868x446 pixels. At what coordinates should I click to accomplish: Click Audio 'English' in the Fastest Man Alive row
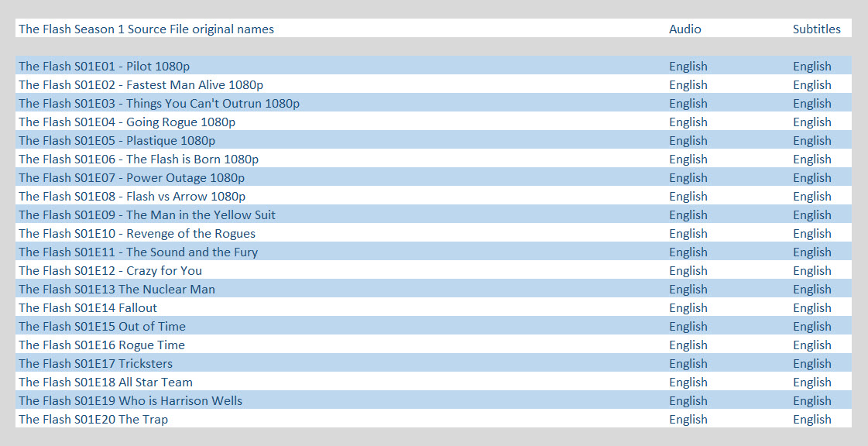click(x=688, y=85)
